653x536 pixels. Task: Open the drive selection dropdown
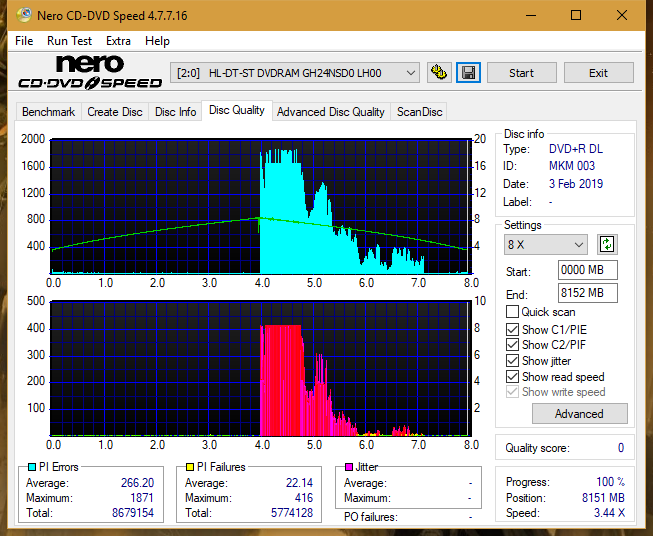[x=295, y=73]
